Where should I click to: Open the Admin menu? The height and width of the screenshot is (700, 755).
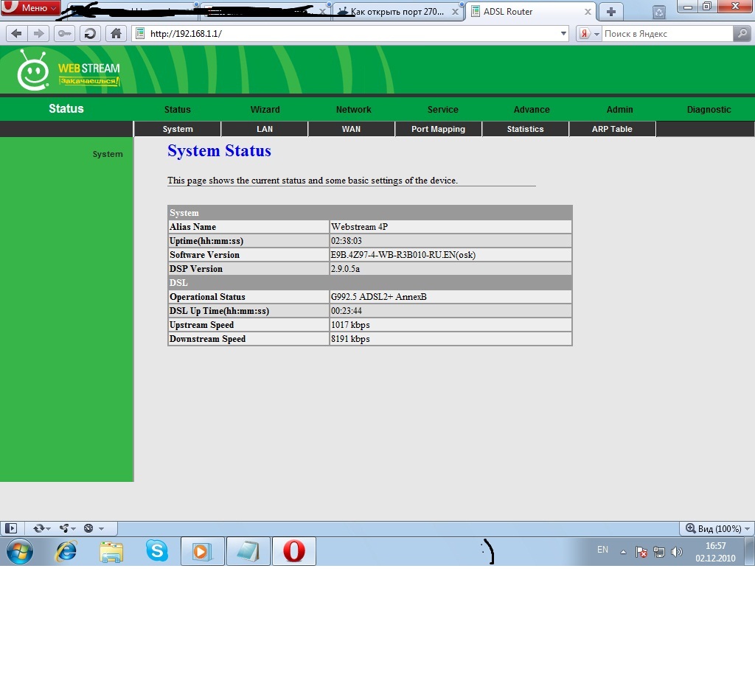tap(619, 110)
